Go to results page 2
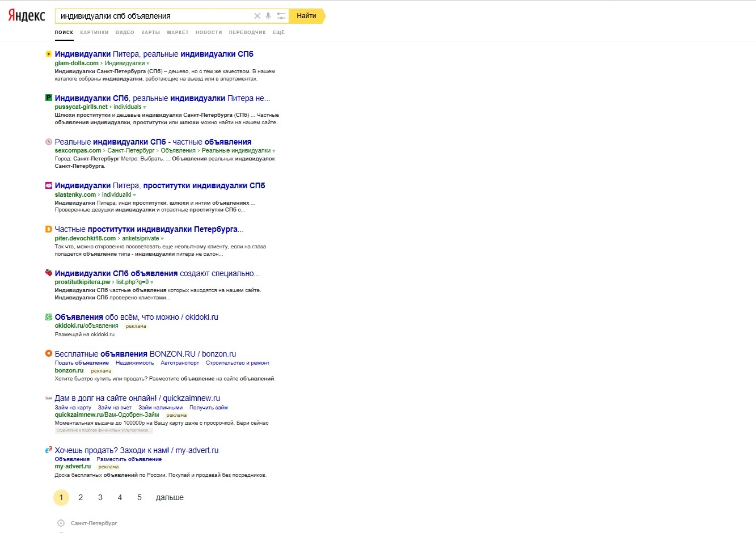Image resolution: width=756 pixels, height=533 pixels. [x=81, y=497]
